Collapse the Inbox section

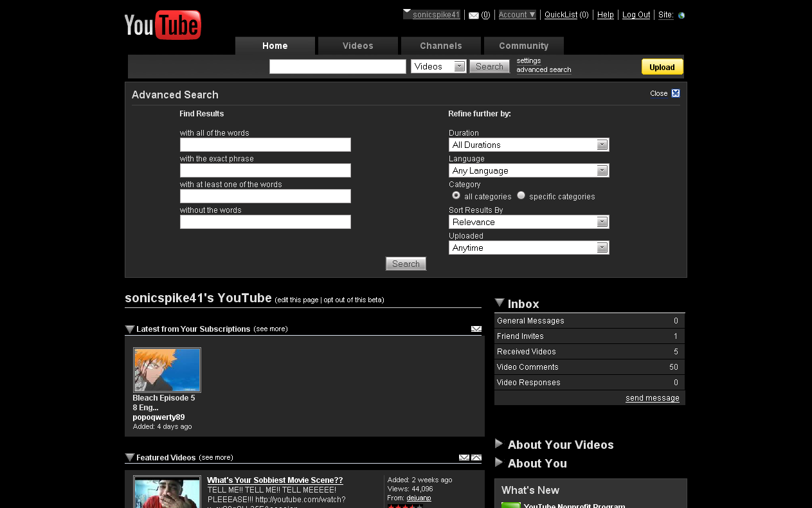point(500,303)
